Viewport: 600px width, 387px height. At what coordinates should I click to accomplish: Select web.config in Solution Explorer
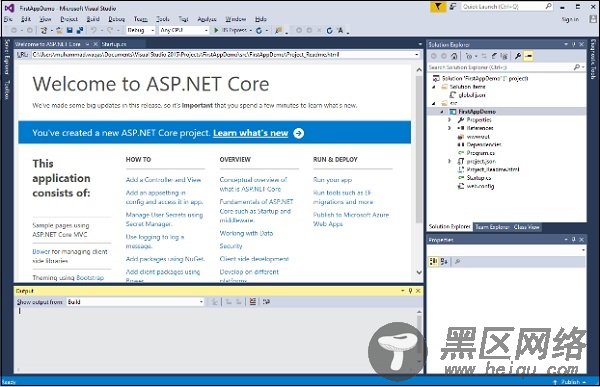pos(480,186)
